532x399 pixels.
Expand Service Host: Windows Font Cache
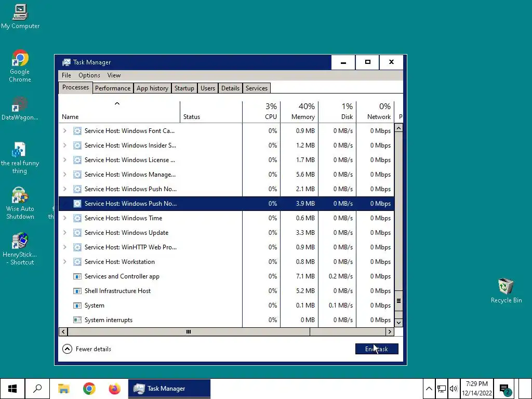point(65,130)
